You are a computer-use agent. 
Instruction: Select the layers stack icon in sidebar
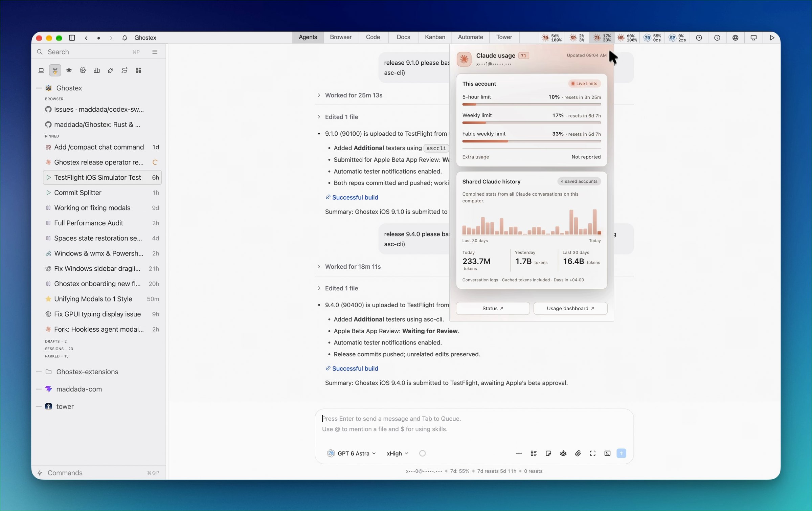pyautogui.click(x=69, y=70)
